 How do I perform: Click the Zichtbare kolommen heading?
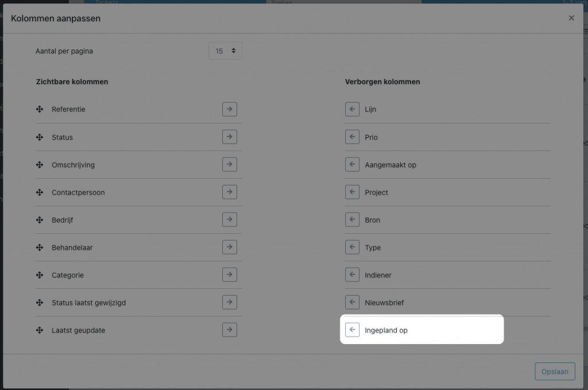(72, 82)
